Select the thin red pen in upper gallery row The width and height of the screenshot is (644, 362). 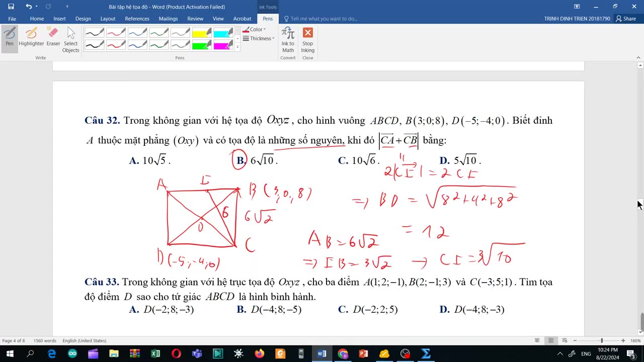point(116,33)
